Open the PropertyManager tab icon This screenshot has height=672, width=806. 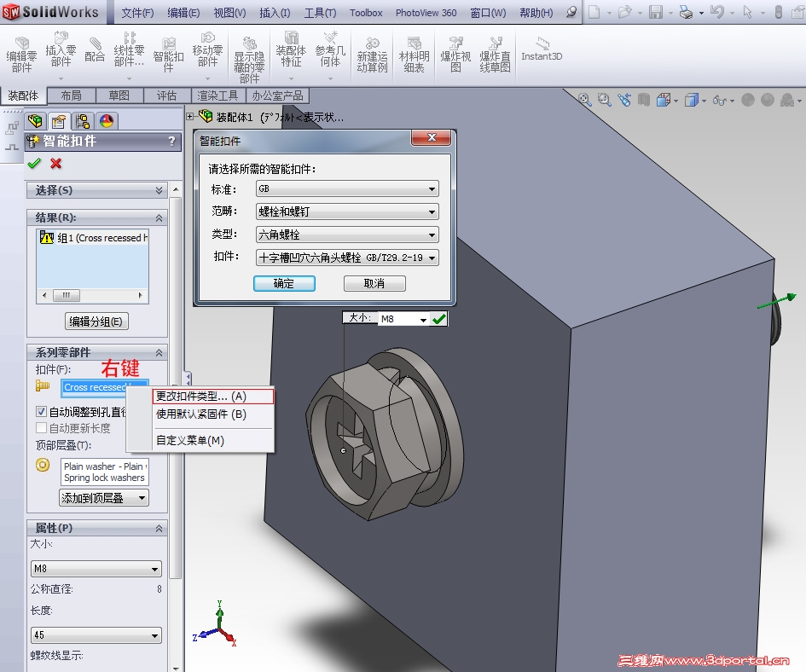click(59, 121)
